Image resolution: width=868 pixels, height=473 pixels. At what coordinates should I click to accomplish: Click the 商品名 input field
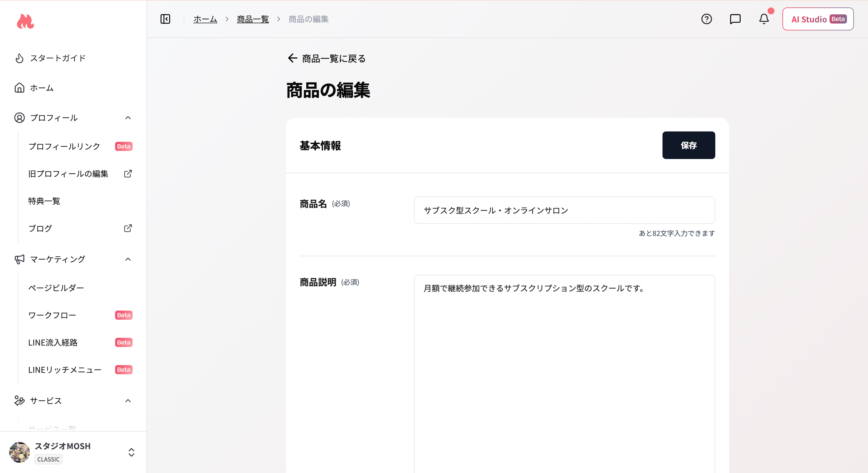564,210
